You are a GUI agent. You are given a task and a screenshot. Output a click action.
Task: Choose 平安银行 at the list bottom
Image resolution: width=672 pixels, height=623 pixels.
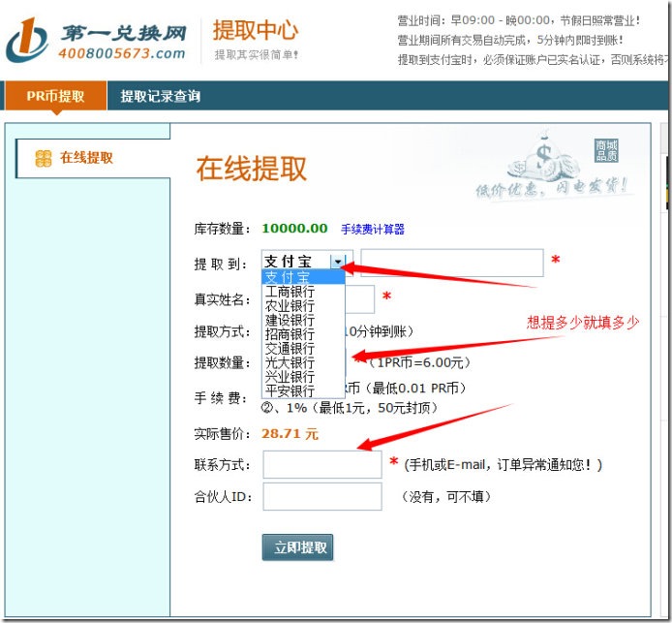(x=290, y=390)
